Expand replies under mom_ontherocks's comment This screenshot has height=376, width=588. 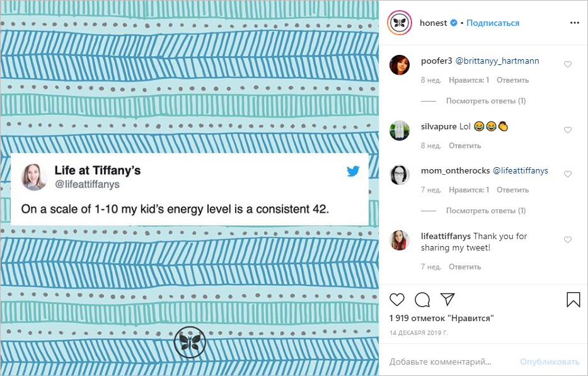[x=485, y=211]
